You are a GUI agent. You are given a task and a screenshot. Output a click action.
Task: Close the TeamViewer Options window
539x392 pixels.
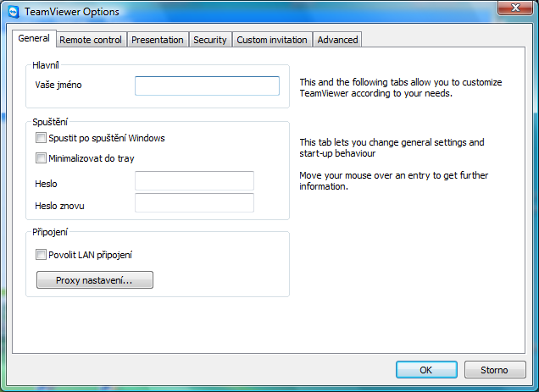(515, 8)
